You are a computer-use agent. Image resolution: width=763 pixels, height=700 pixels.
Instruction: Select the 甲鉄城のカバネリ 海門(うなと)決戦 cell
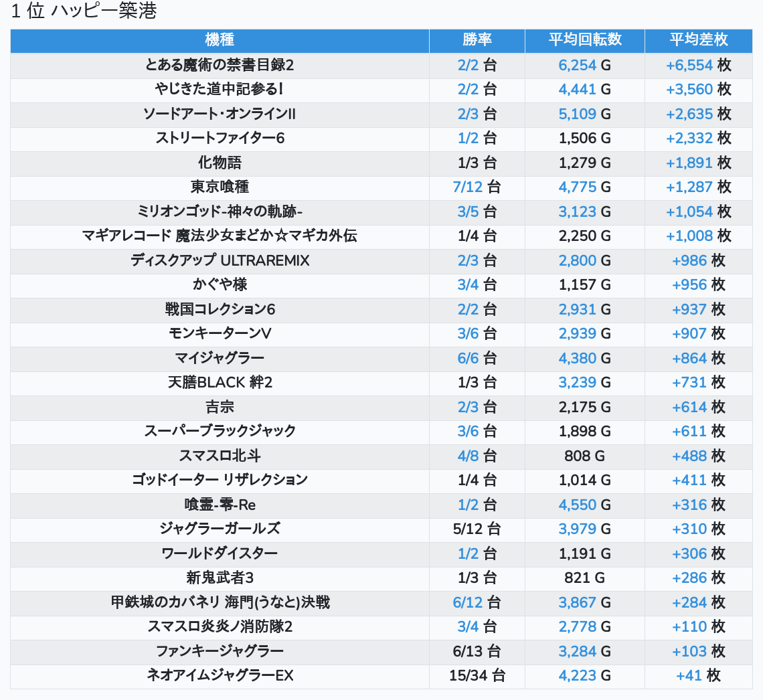point(220,603)
